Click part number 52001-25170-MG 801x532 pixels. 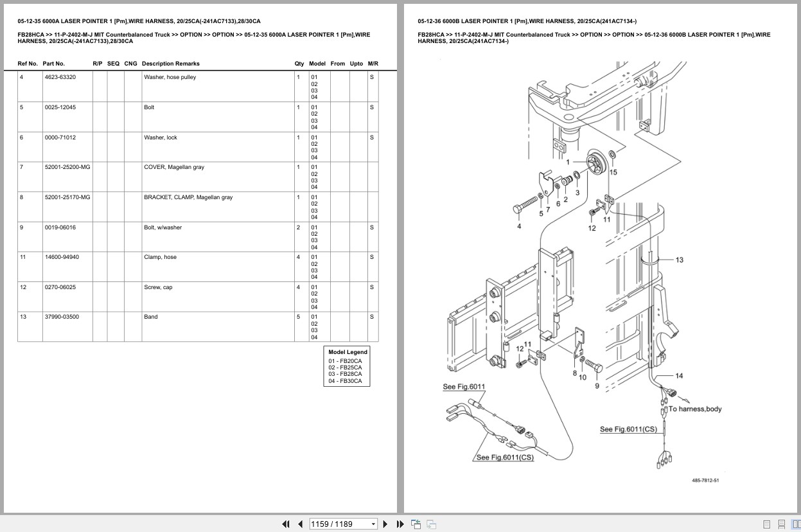(x=67, y=197)
